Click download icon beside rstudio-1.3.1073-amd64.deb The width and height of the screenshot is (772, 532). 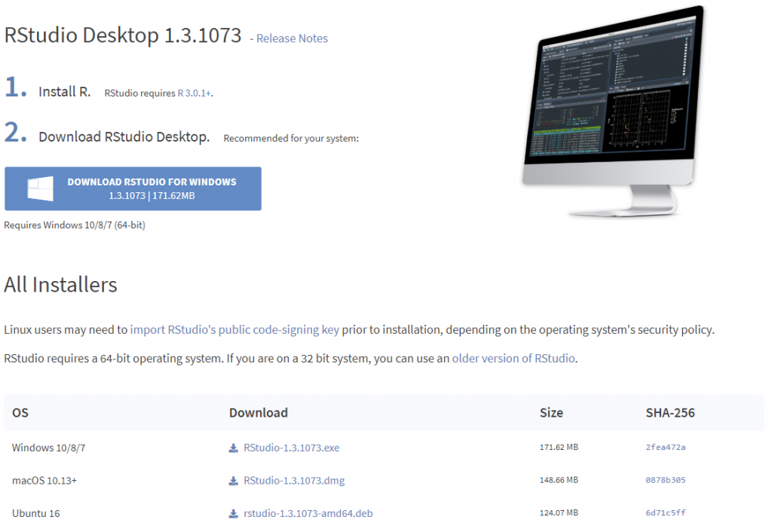(234, 514)
